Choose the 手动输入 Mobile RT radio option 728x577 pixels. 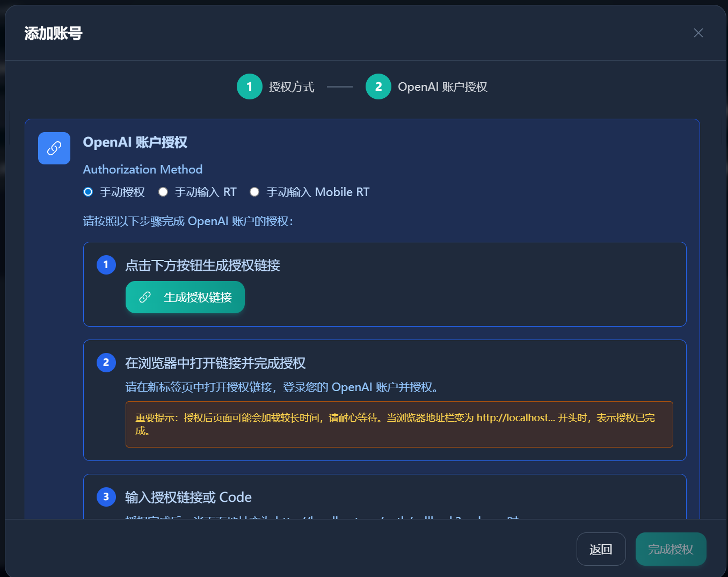pos(254,192)
